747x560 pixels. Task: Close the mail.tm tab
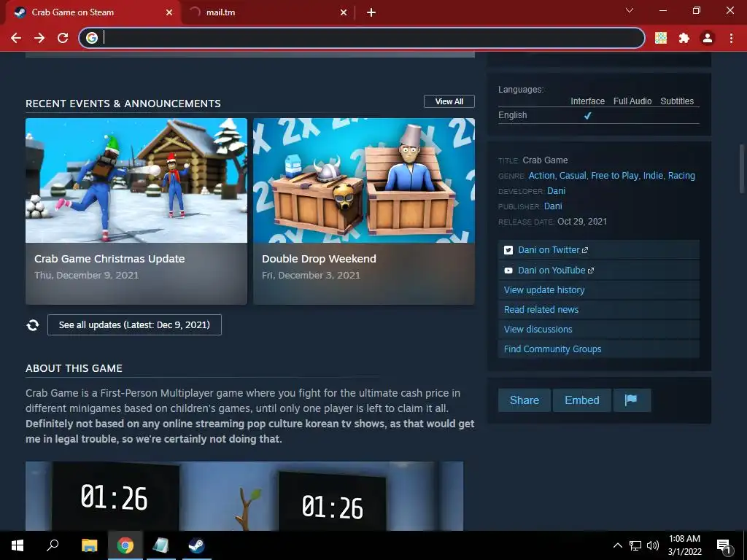tap(344, 12)
